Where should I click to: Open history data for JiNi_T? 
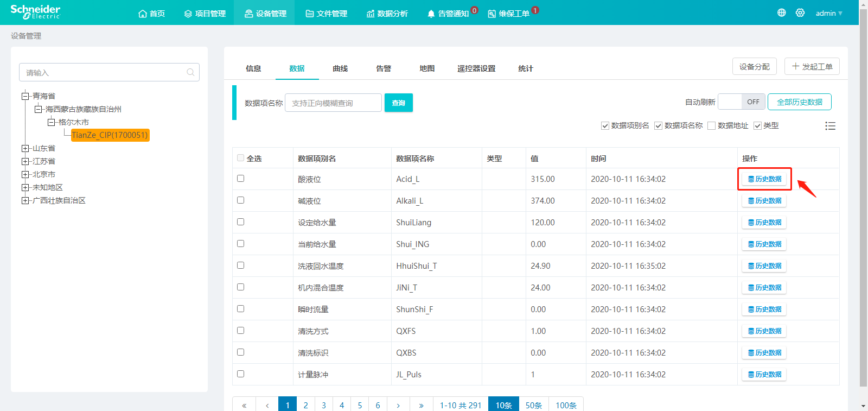coord(764,288)
